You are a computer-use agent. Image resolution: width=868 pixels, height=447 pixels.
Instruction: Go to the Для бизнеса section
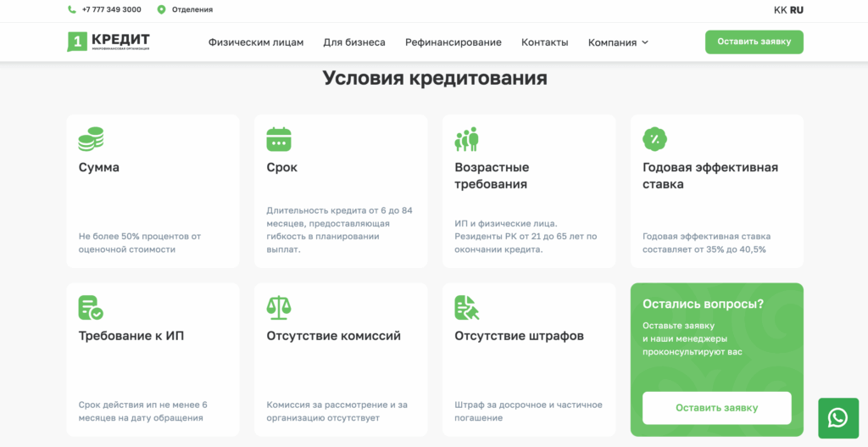[353, 42]
